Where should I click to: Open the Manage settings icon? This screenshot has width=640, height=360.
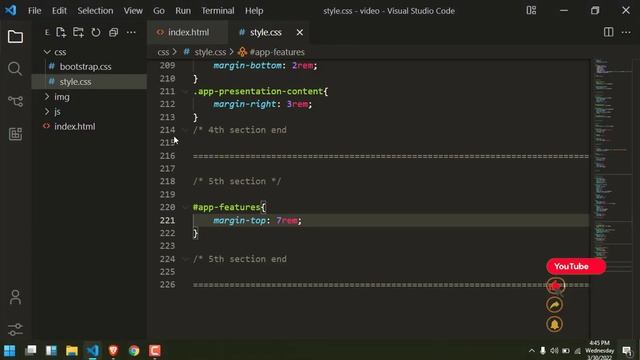pyautogui.click(x=15, y=329)
